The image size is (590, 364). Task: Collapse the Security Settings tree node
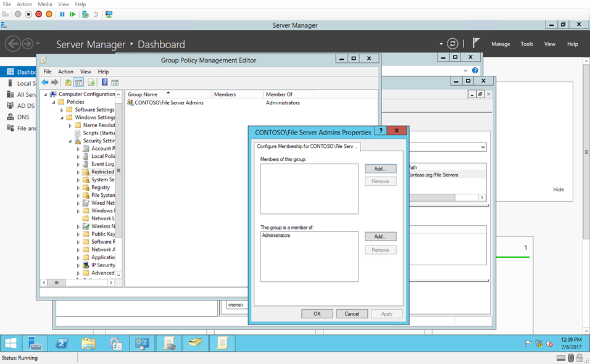pos(70,141)
